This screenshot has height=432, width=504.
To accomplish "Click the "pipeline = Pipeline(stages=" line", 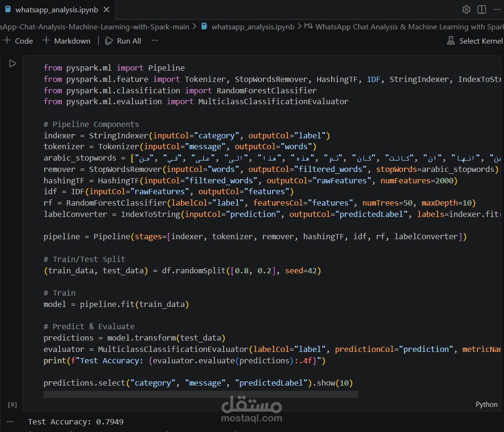I will click(255, 237).
